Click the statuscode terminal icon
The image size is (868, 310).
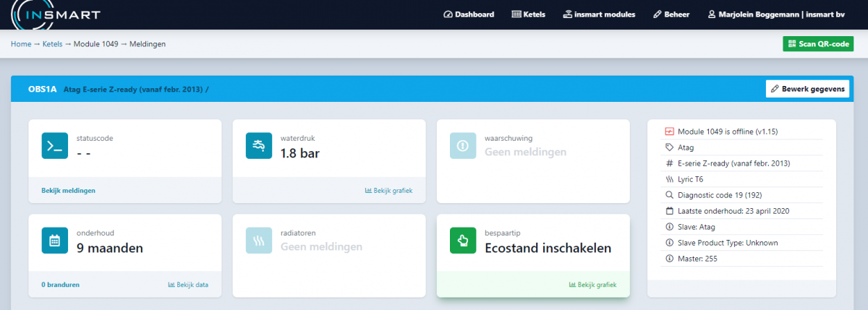coord(55,146)
